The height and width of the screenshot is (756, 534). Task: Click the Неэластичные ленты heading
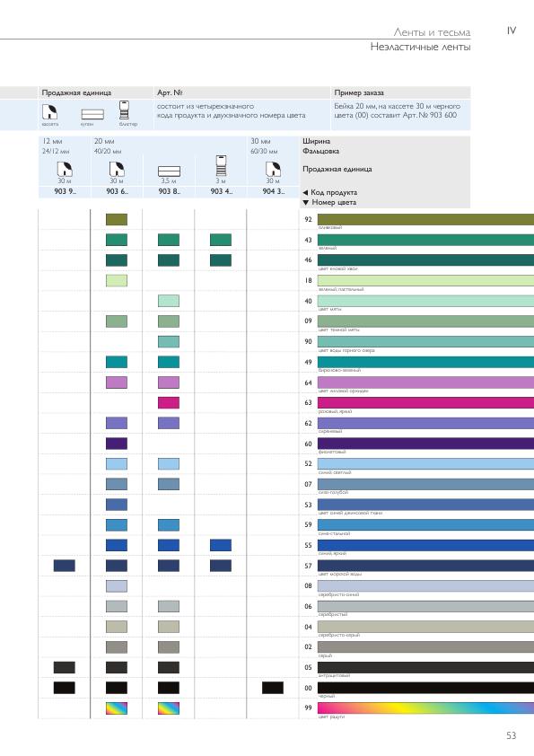click(420, 47)
